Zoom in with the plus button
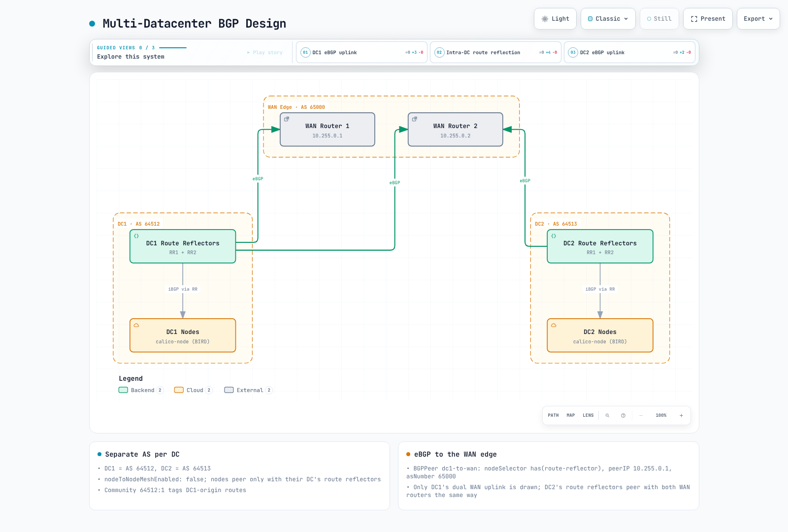The width and height of the screenshot is (788, 532). click(x=681, y=415)
